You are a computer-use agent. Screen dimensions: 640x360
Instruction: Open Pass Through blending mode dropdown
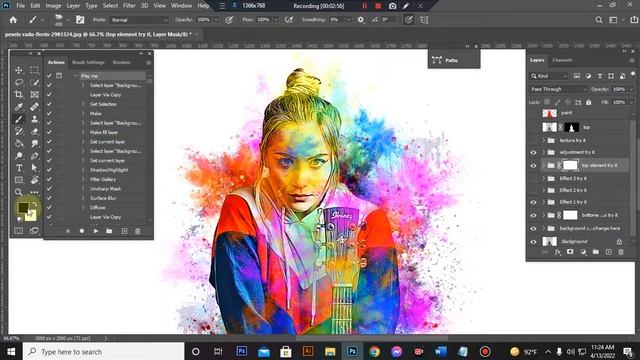click(558, 89)
